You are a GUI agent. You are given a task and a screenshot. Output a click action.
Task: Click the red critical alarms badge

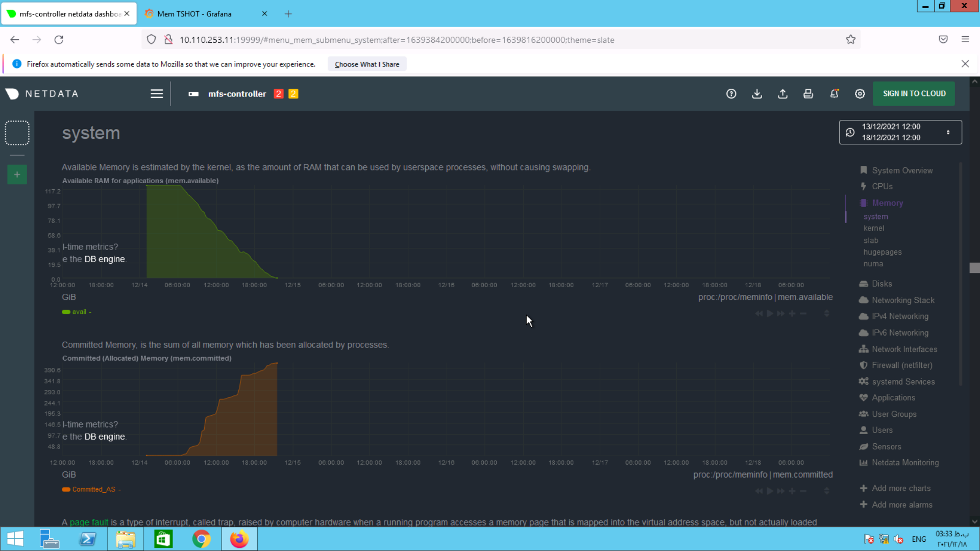click(278, 94)
